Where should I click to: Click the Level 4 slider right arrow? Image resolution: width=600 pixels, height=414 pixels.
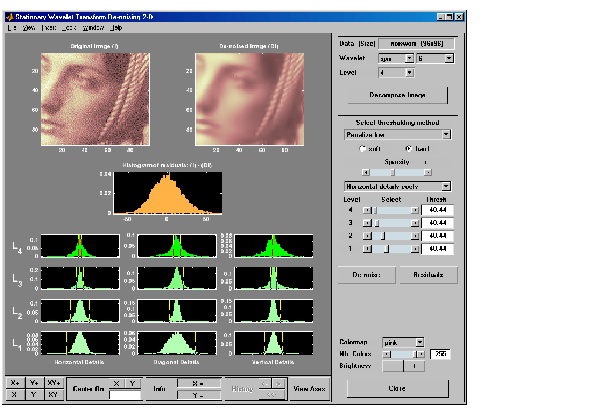coord(415,210)
